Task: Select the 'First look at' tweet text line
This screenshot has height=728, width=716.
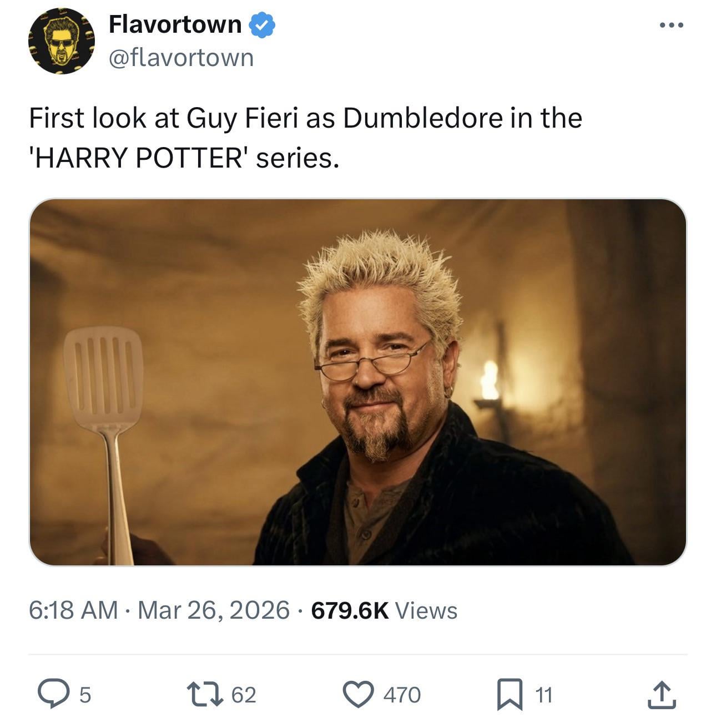Action: (x=306, y=119)
